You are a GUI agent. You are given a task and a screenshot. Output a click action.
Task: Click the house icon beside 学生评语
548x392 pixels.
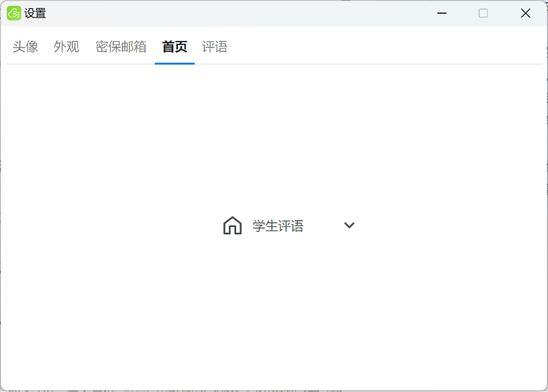pos(232,226)
